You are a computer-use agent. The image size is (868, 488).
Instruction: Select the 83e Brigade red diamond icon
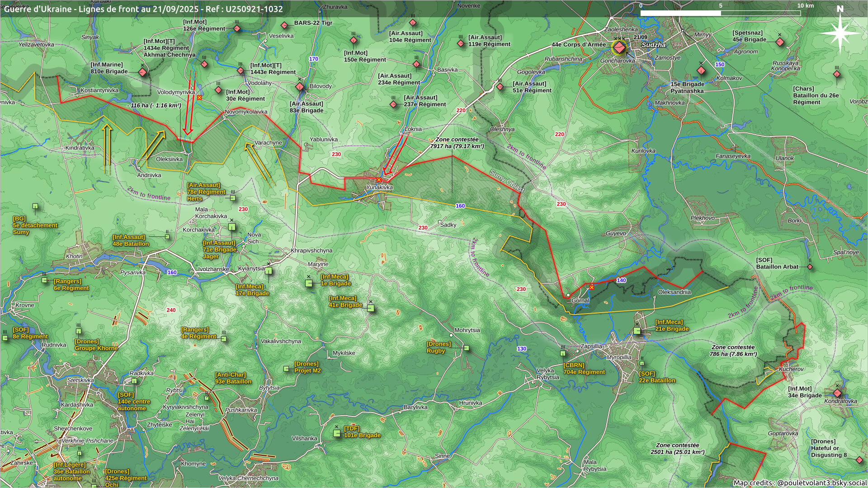300,87
